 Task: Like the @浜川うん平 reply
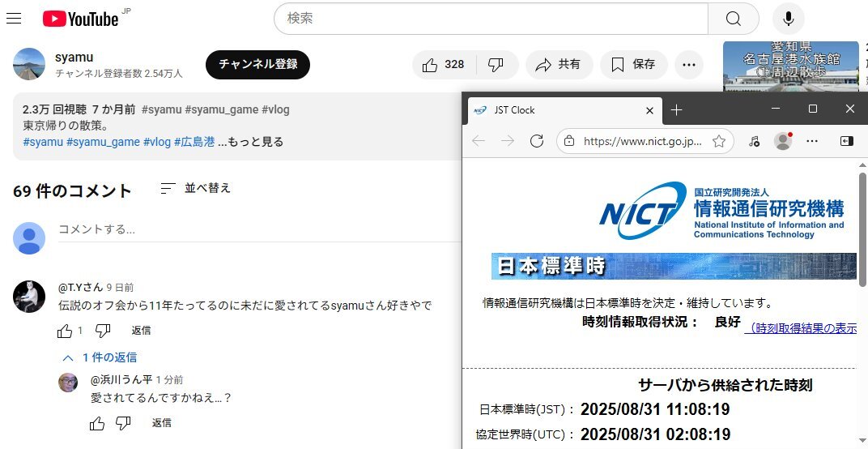click(x=97, y=424)
